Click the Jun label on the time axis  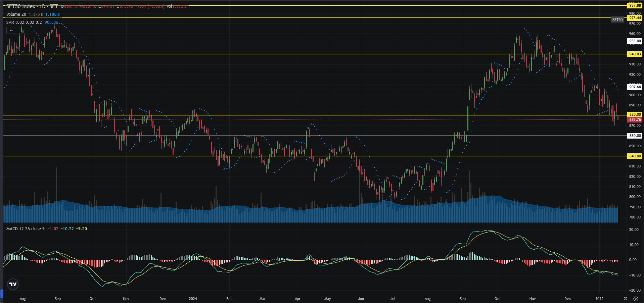tap(361, 299)
